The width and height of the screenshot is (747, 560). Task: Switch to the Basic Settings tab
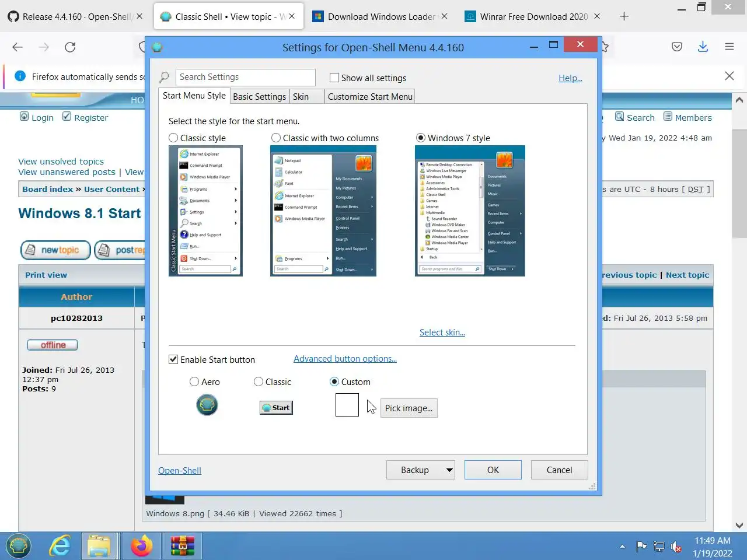(260, 97)
